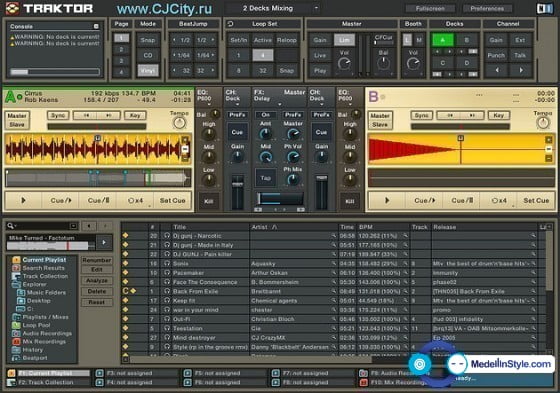Toggle deck A EQ Kill button
The height and width of the screenshot is (393, 560).
coord(209,201)
